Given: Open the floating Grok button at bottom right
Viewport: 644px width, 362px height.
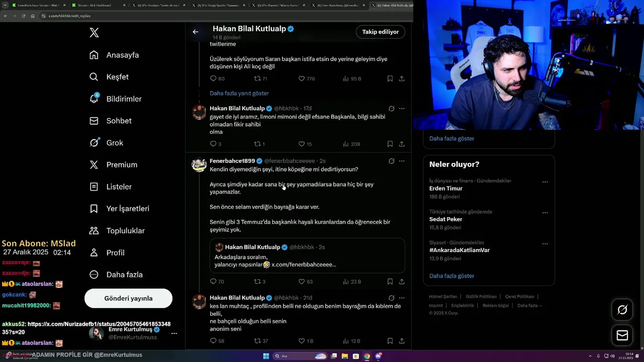Looking at the screenshot, I should click(x=622, y=310).
